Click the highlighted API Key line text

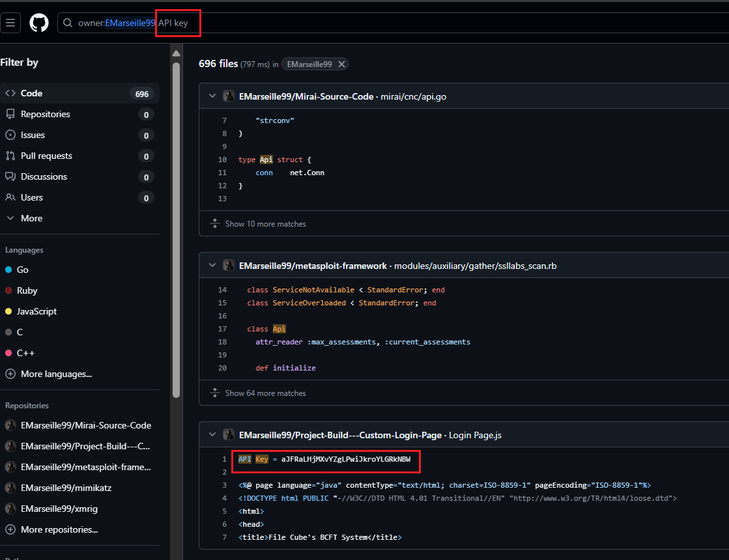click(x=324, y=459)
